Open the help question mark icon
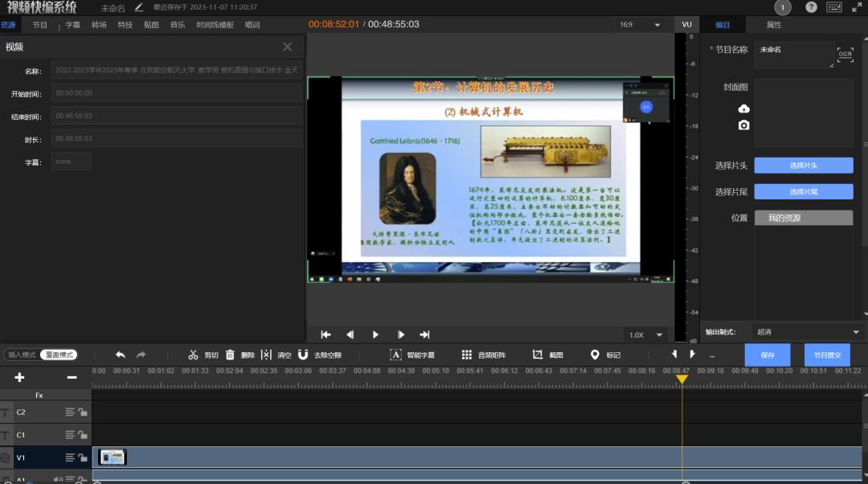 coord(811,7)
